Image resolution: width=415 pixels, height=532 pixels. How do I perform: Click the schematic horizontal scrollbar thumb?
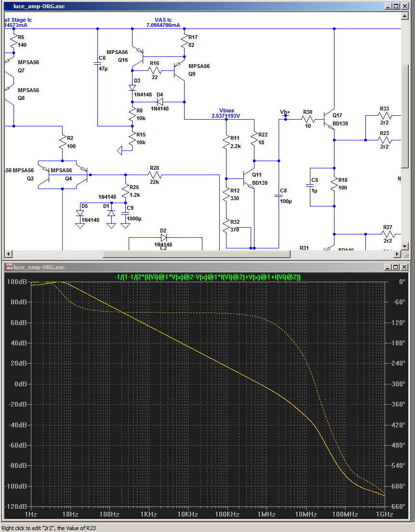click(197, 254)
